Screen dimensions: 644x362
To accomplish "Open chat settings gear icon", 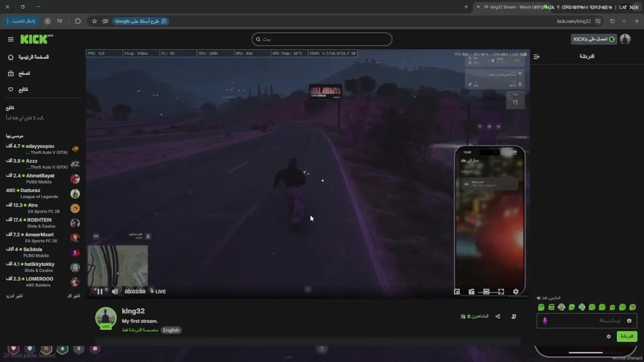I will (x=609, y=336).
